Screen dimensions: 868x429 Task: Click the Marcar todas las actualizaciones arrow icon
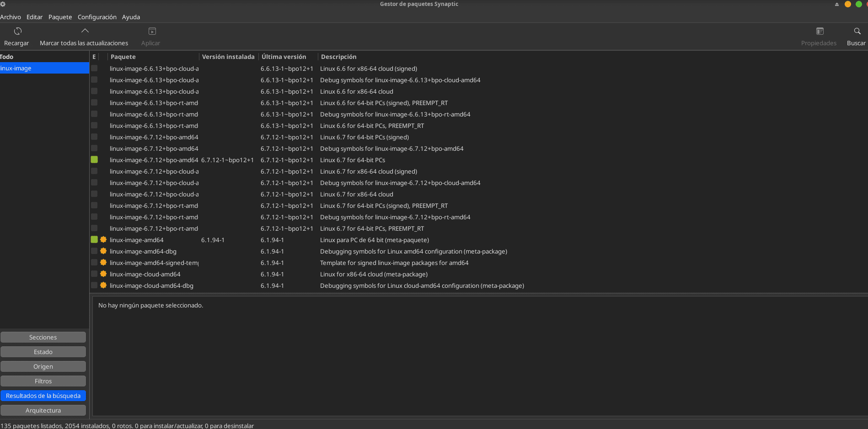(85, 31)
